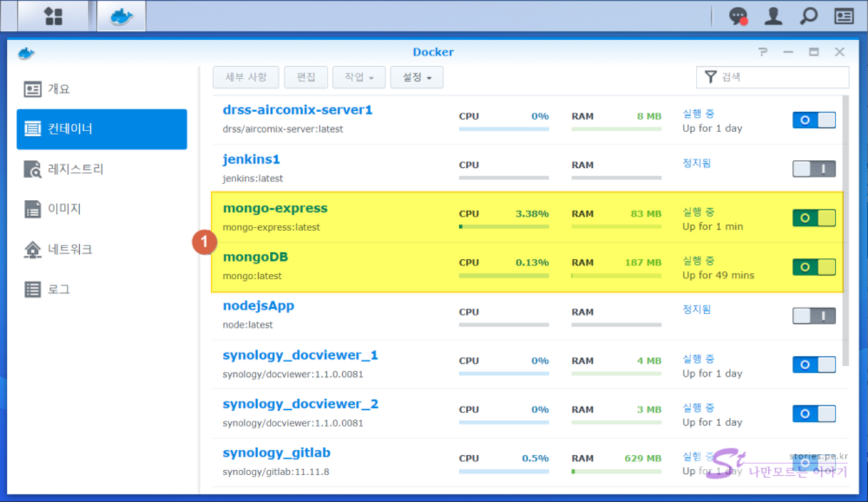Toggle the nodejsApp container switch on
The height and width of the screenshot is (502, 868).
point(814,316)
